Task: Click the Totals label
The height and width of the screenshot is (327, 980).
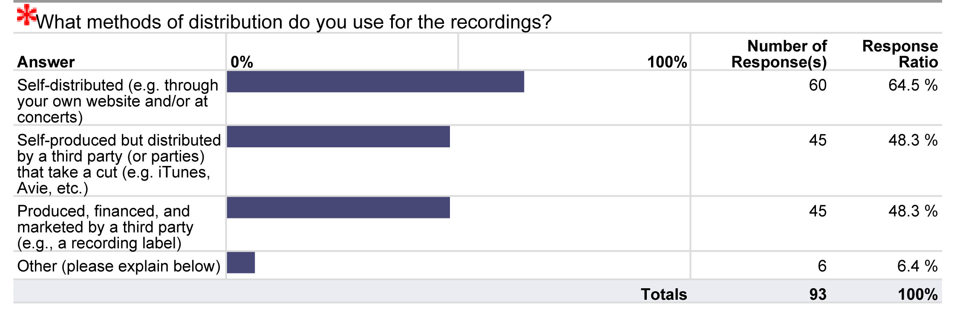Action: coord(664,294)
